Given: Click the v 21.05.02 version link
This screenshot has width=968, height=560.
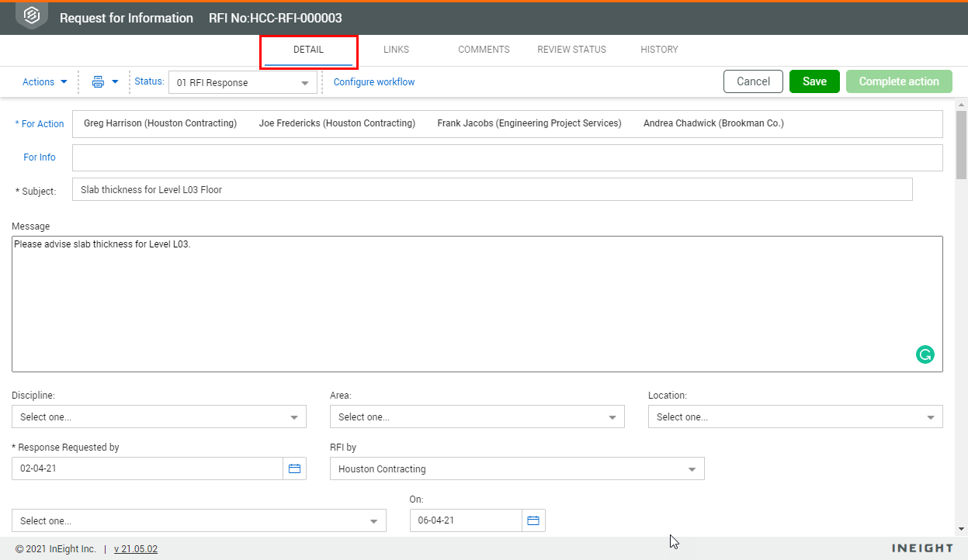Looking at the screenshot, I should [x=136, y=549].
